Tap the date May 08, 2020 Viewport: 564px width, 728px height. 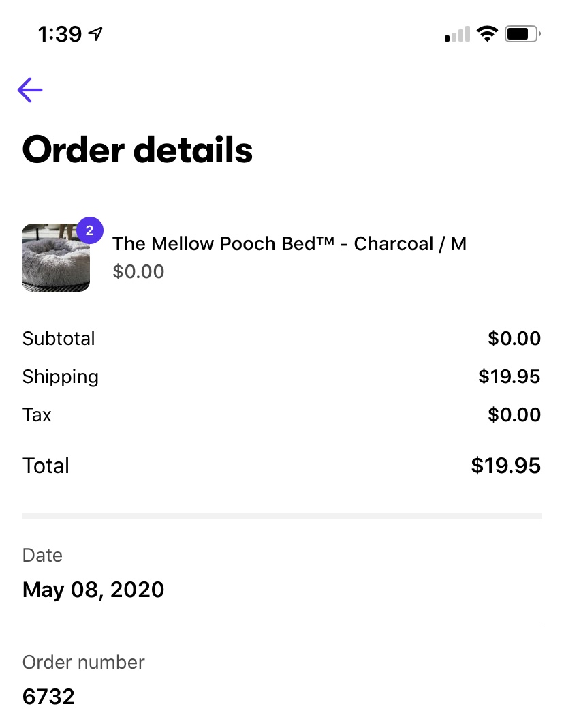93,590
